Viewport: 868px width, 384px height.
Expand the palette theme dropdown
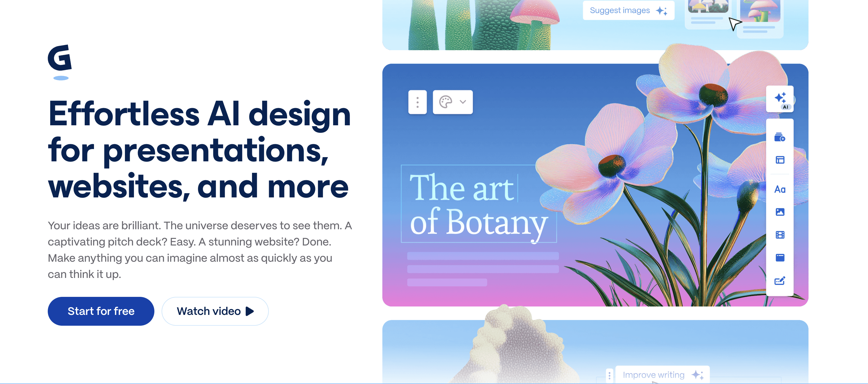[453, 102]
